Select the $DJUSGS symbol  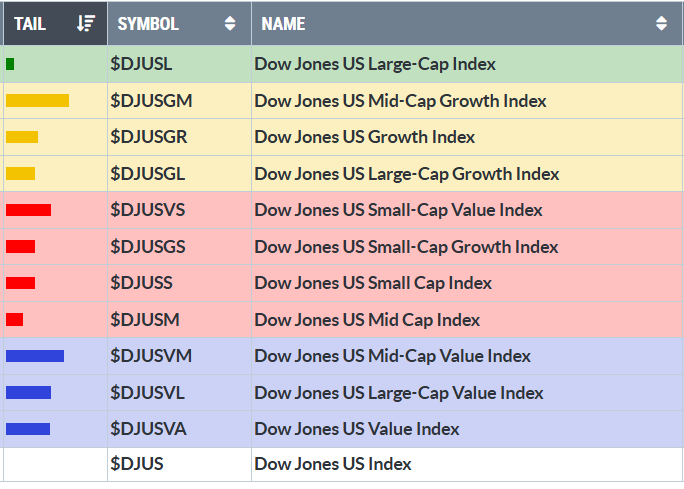point(147,247)
